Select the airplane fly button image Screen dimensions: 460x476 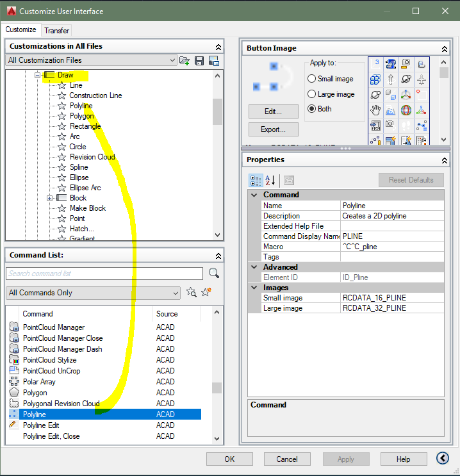(421, 79)
